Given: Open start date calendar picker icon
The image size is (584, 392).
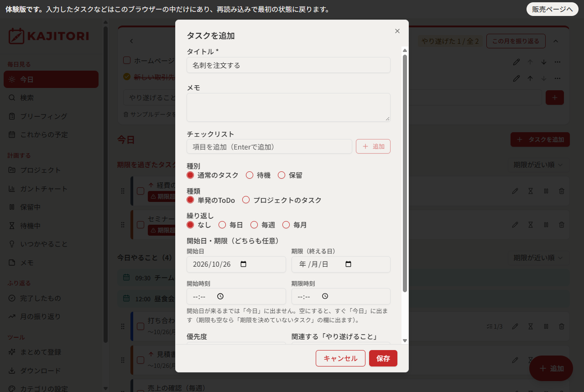Looking at the screenshot, I should point(243,264).
